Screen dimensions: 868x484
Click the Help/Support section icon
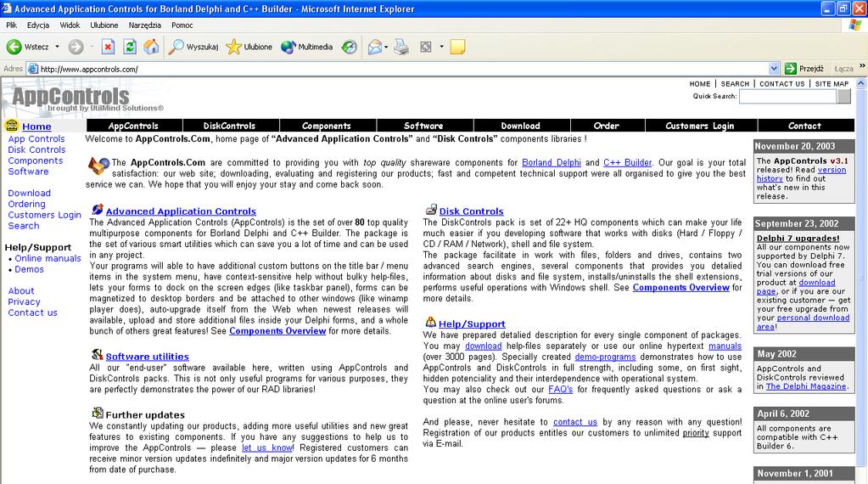point(431,322)
